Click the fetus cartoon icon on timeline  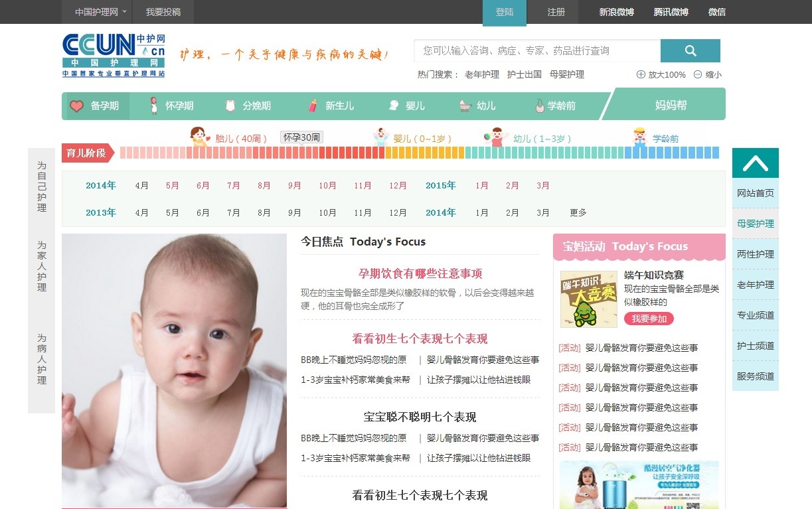click(x=199, y=137)
